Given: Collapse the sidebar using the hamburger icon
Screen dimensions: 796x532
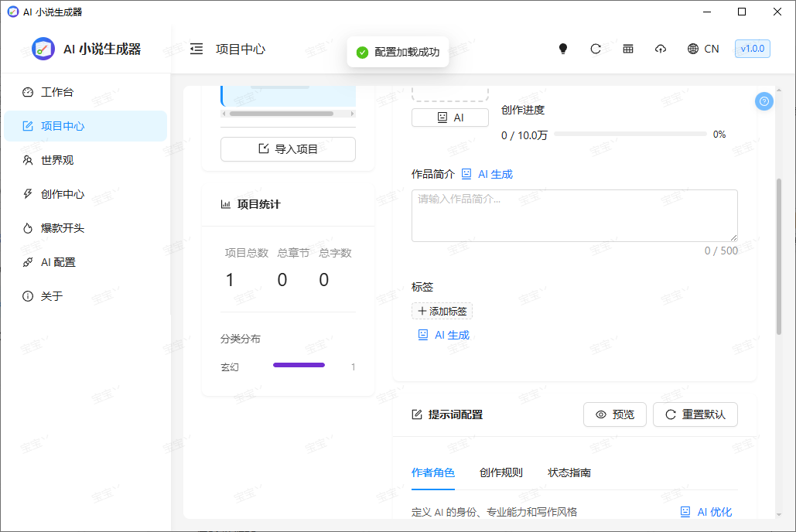Looking at the screenshot, I should pos(196,48).
